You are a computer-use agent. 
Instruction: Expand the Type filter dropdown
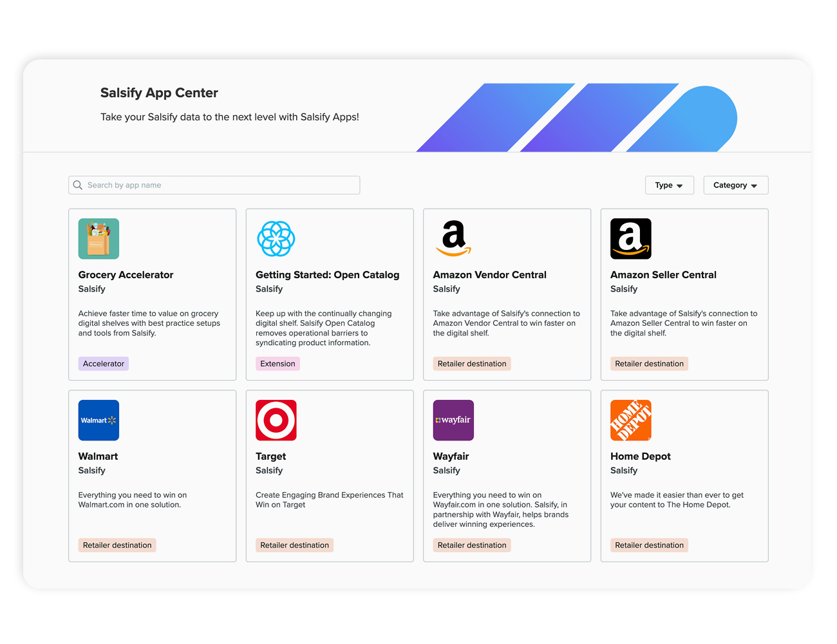tap(670, 185)
